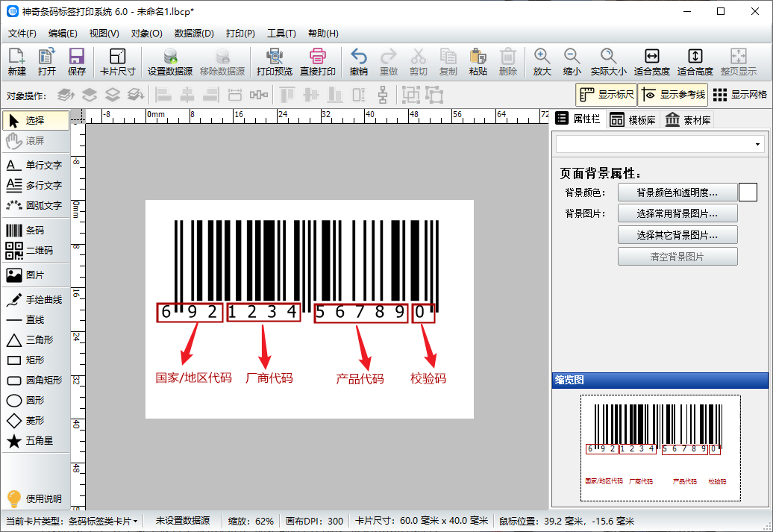
Task: Open the 文件(F) menu
Action: pos(22,34)
